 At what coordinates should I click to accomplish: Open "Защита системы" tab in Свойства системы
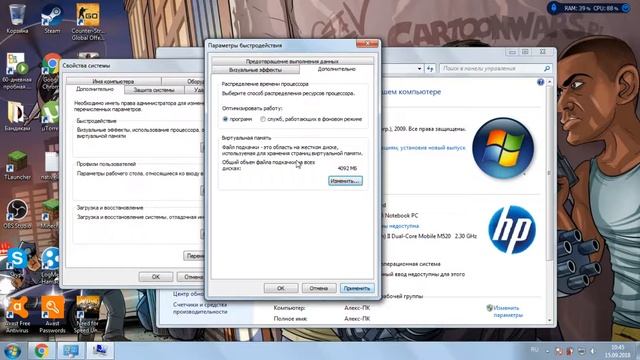(154, 90)
